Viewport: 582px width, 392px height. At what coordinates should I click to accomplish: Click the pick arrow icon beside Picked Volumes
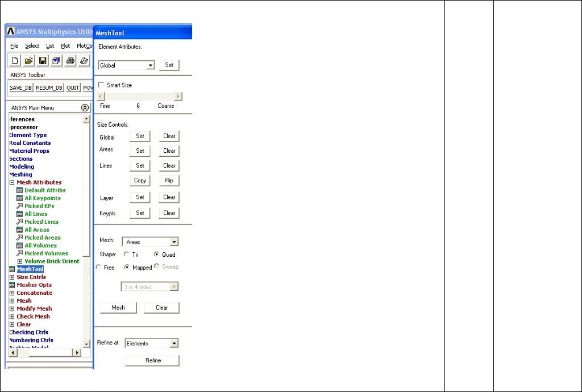20,253
